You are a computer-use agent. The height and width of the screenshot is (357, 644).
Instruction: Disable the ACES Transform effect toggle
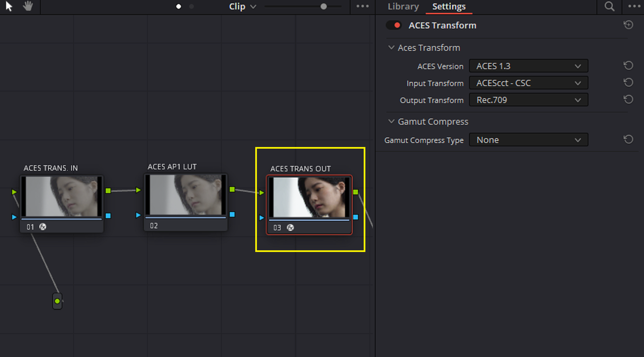pyautogui.click(x=393, y=25)
